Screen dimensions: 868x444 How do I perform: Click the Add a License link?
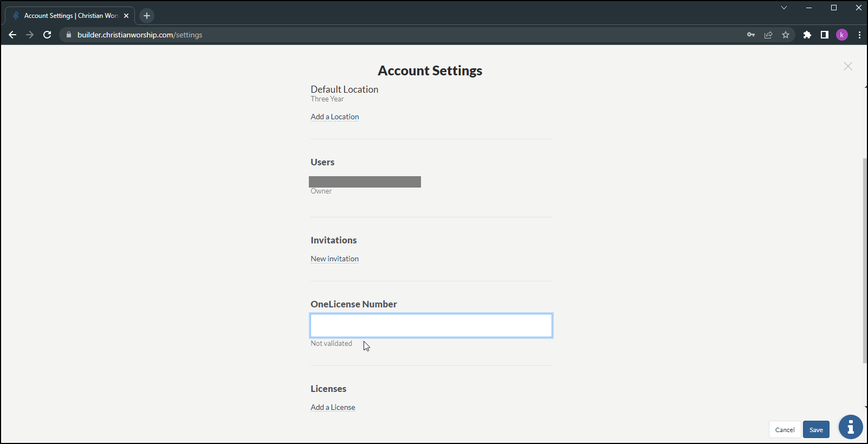click(333, 408)
